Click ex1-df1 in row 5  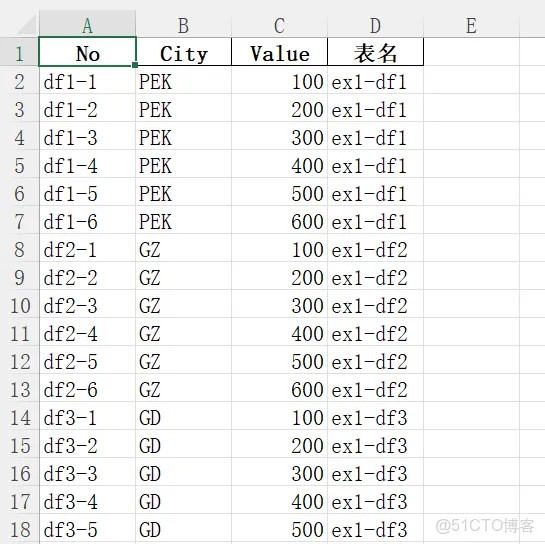(x=375, y=164)
